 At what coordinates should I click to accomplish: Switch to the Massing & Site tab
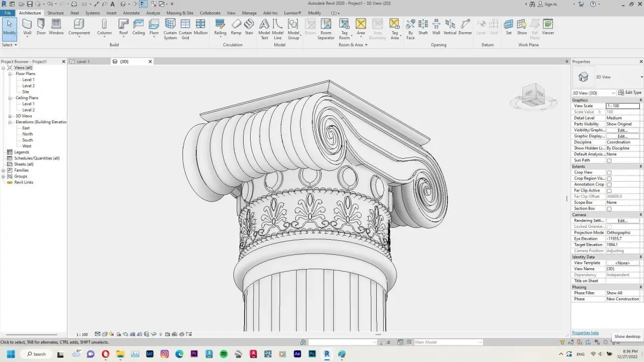click(x=180, y=13)
